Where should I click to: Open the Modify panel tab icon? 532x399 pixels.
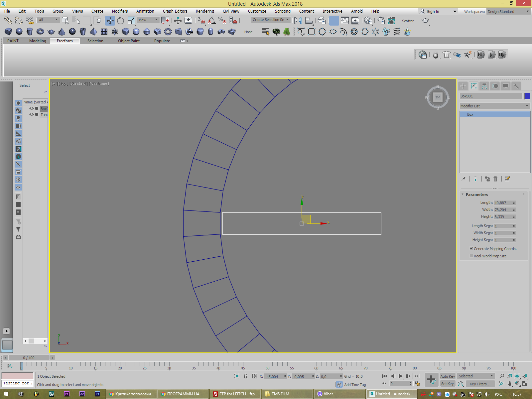(x=474, y=86)
